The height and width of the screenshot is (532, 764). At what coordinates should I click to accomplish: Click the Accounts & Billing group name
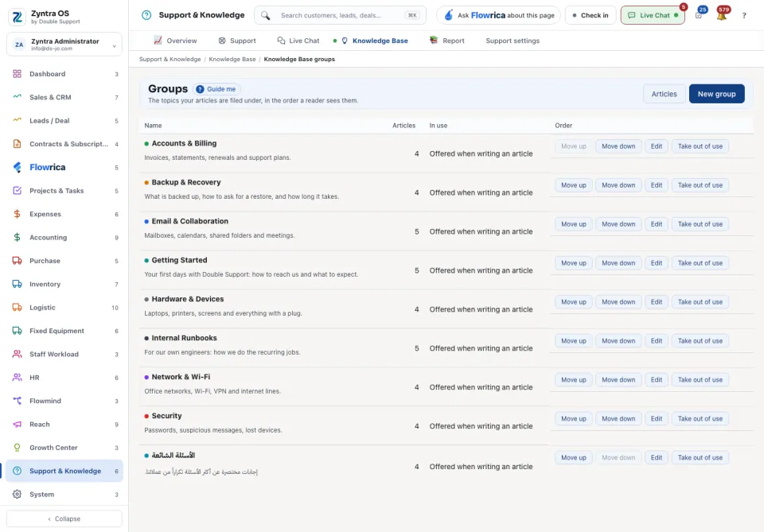click(x=184, y=143)
